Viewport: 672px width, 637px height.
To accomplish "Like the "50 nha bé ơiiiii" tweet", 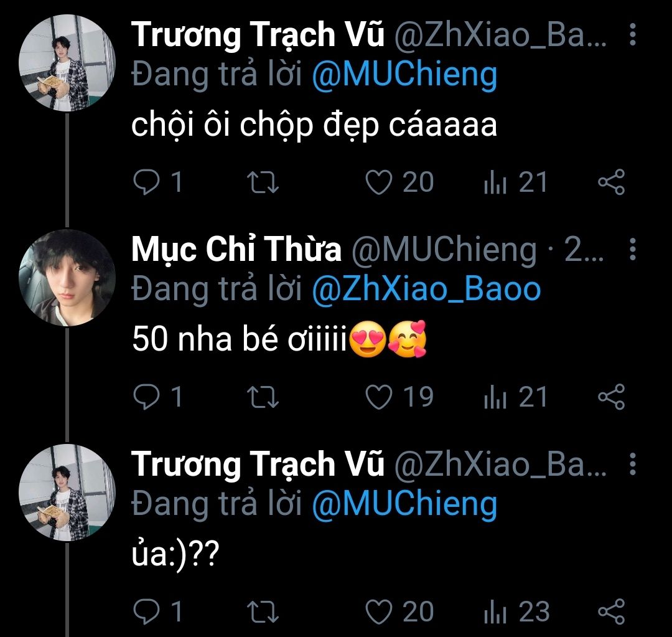I will [378, 397].
